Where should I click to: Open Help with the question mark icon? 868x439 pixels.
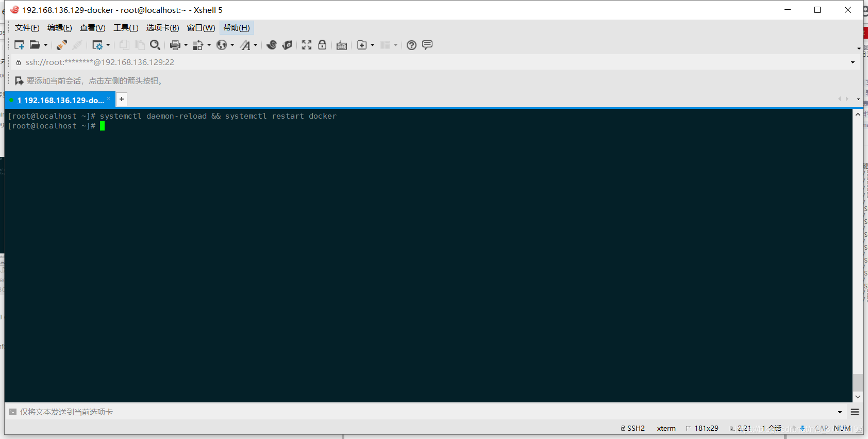pyautogui.click(x=411, y=45)
